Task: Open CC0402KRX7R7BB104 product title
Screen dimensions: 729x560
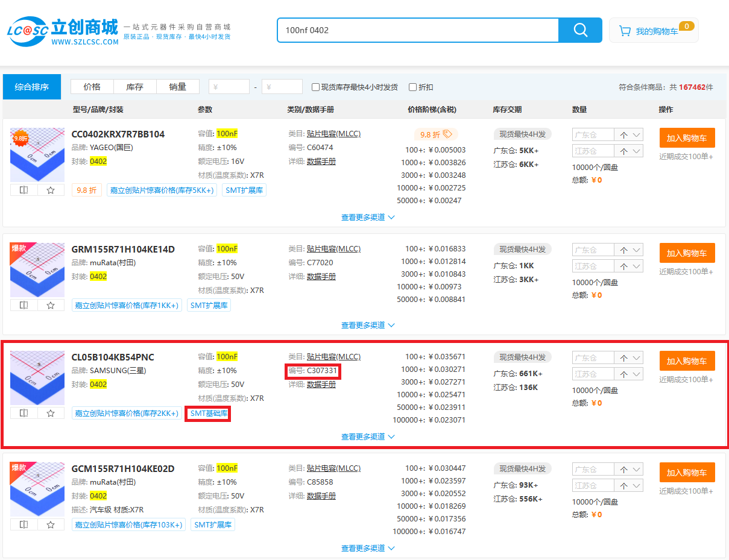Action: [x=118, y=134]
